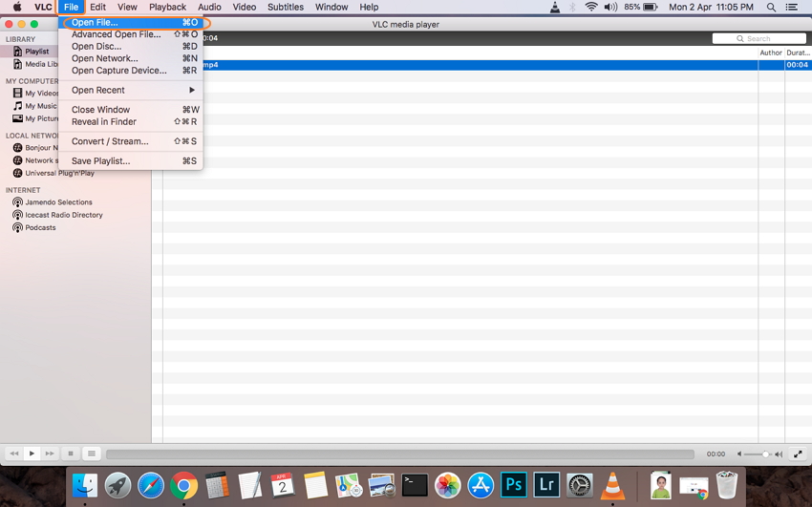This screenshot has height=507, width=812.
Task: Choose Open Disc… menu entry
Action: 131,46
